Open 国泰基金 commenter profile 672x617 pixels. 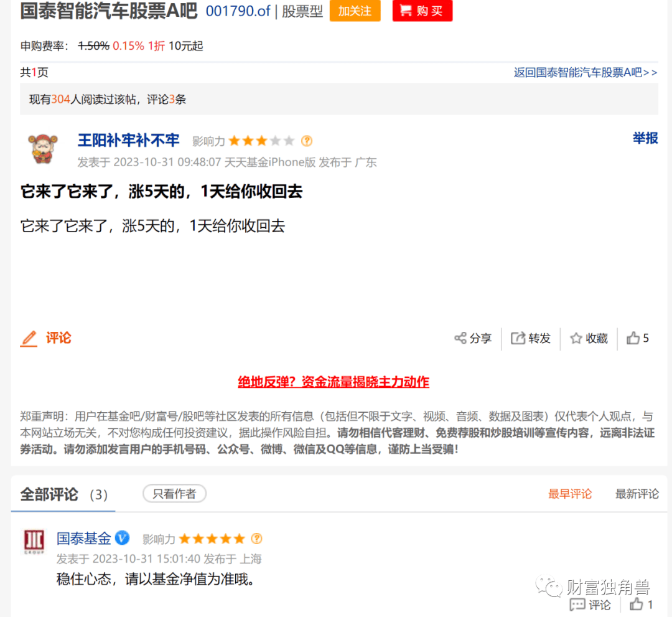pyautogui.click(x=83, y=539)
